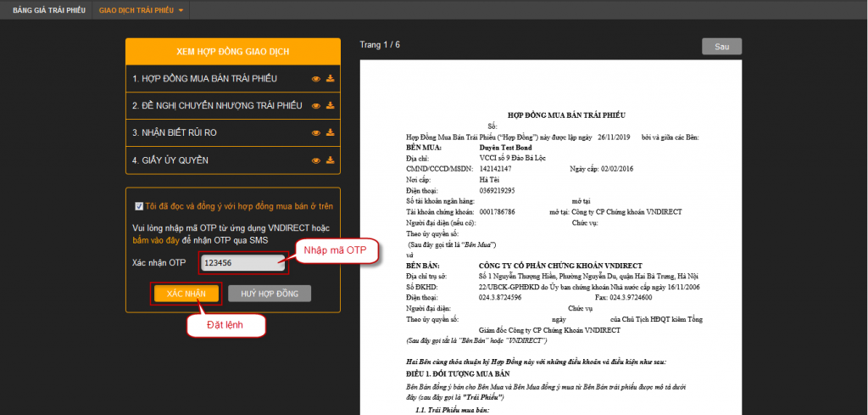
Task: Download the Hợp đồng mua bán trái phiếu file
Action: tap(330, 79)
